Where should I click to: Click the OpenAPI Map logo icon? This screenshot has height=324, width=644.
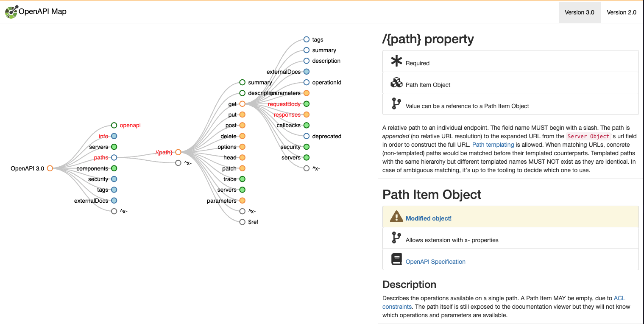point(11,12)
